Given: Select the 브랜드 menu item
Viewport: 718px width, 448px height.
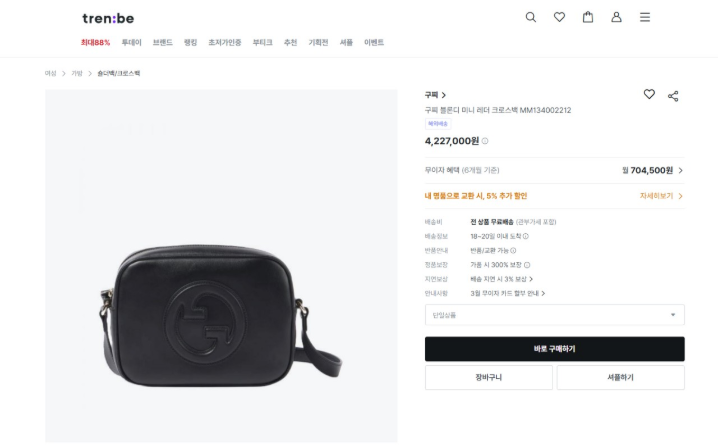Looking at the screenshot, I should (163, 43).
